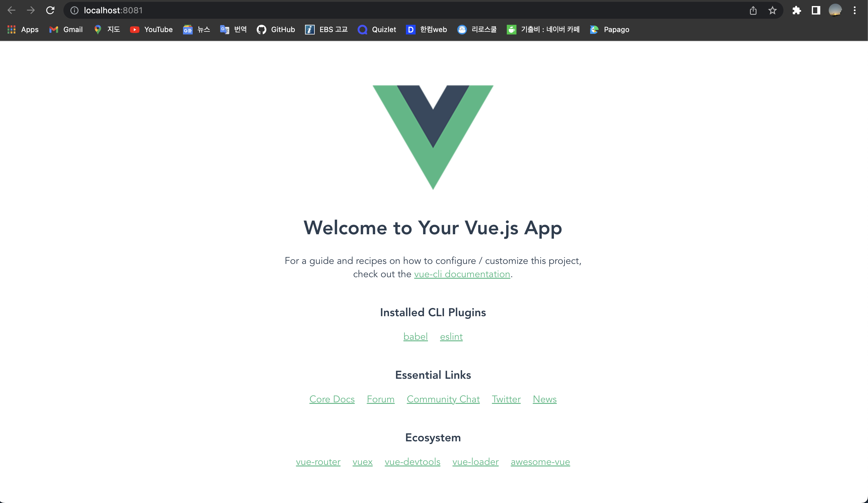Open the Chrome three-dot menu
Viewport: 868px width, 503px height.
coord(855,10)
